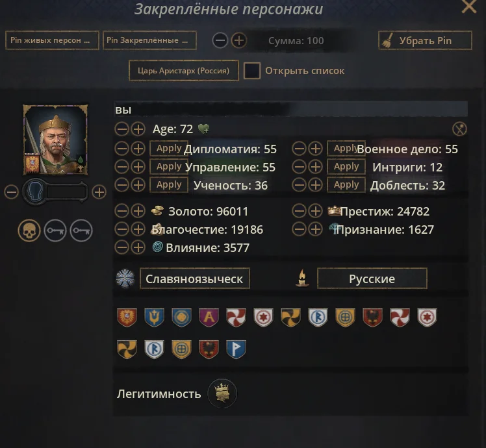
Task: Select the purple shield with letter A
Action: tap(209, 317)
